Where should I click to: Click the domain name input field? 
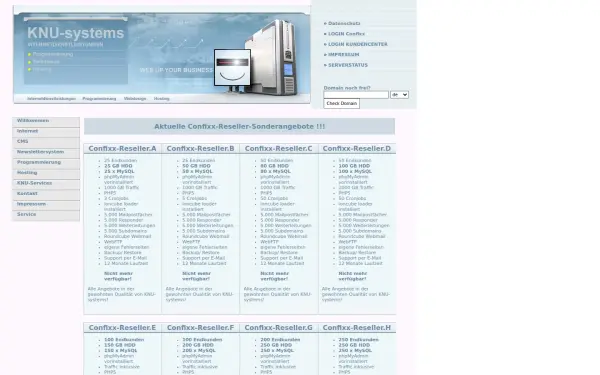tap(356, 95)
